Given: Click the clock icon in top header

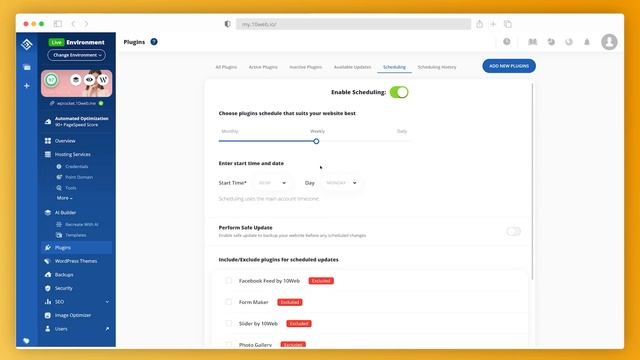Looking at the screenshot, I should coord(507,42).
